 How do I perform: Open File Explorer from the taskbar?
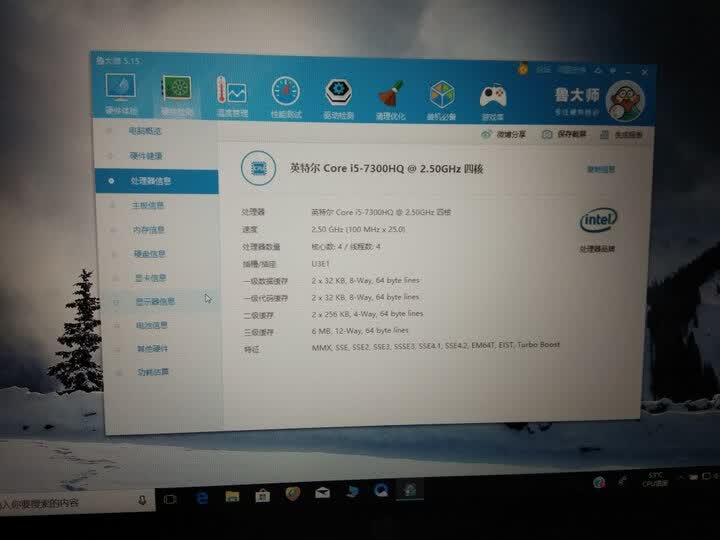(x=232, y=496)
